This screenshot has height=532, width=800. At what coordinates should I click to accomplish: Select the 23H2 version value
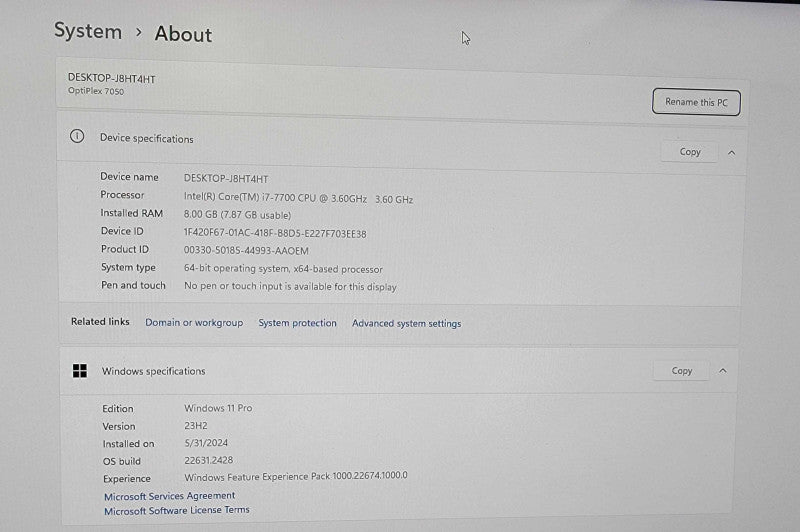coord(196,425)
